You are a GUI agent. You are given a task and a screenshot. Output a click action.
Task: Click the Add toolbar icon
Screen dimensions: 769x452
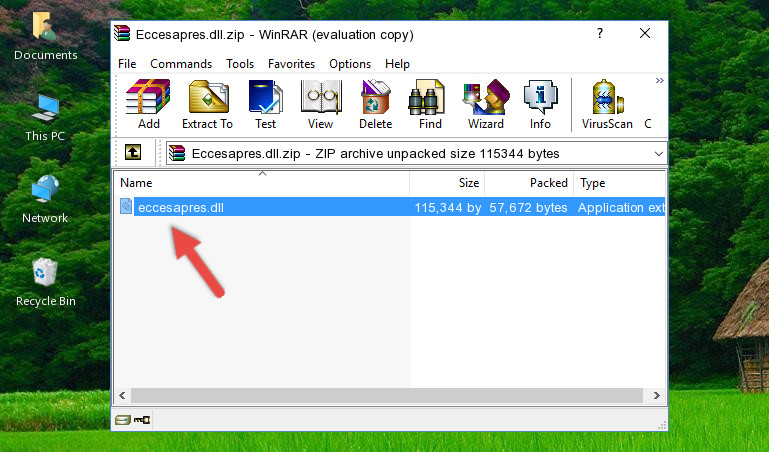[x=148, y=104]
